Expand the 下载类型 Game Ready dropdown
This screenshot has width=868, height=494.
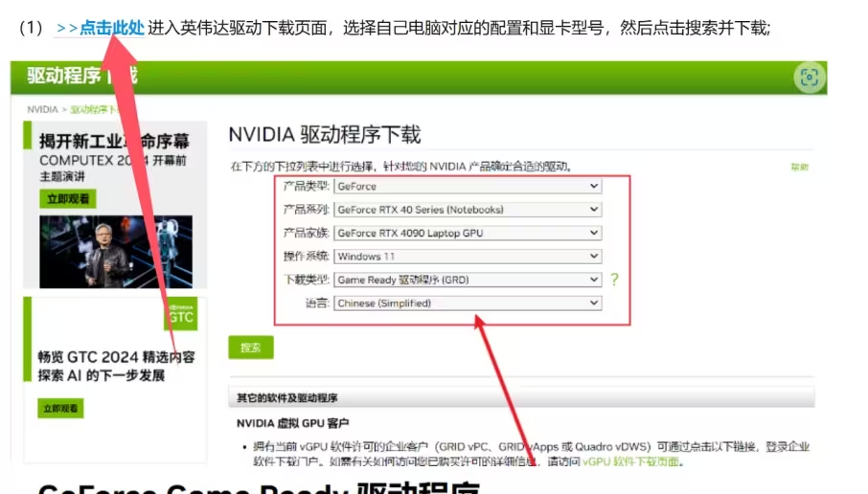click(x=468, y=280)
